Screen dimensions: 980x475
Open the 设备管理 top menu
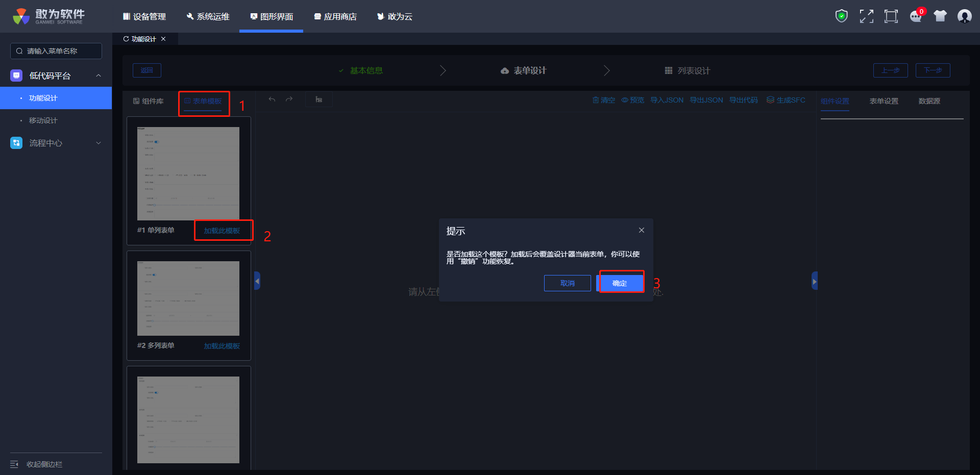144,16
